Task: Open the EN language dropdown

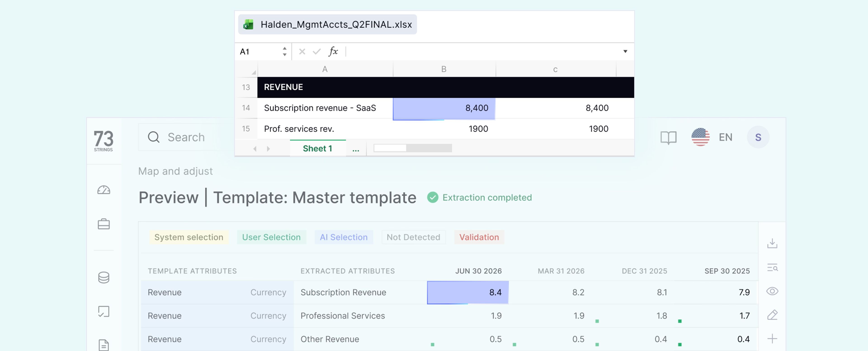Action: click(x=725, y=137)
